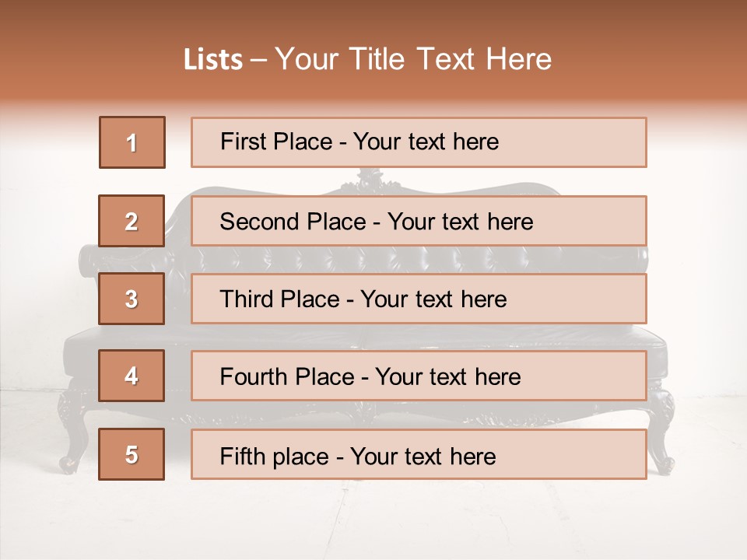Click the Fourth Place text box
The image size is (747, 560).
[419, 376]
